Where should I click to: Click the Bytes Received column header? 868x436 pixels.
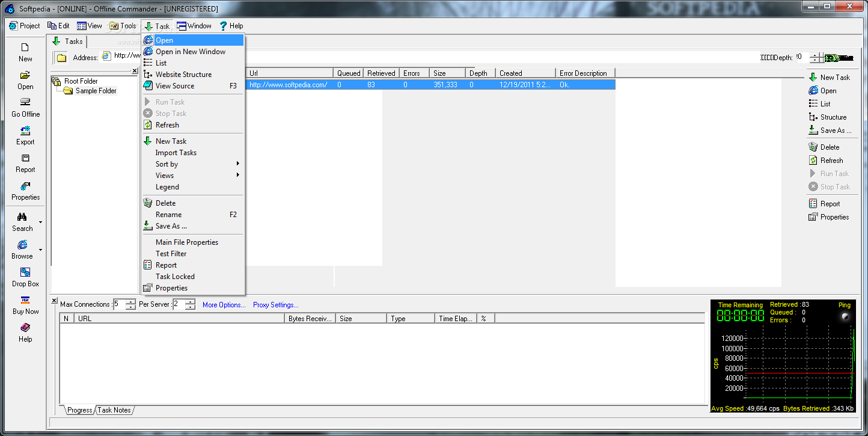310,319
